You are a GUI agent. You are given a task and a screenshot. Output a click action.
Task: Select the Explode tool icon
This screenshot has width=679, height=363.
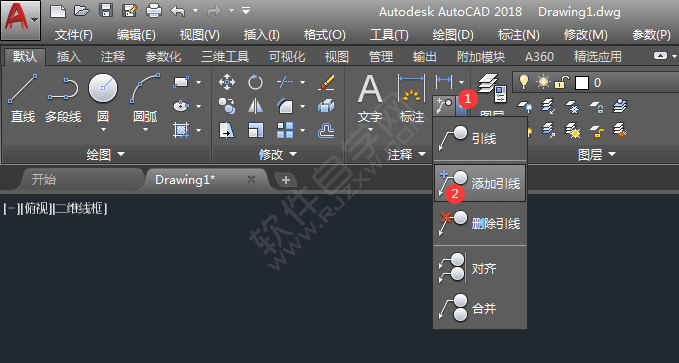point(326,106)
